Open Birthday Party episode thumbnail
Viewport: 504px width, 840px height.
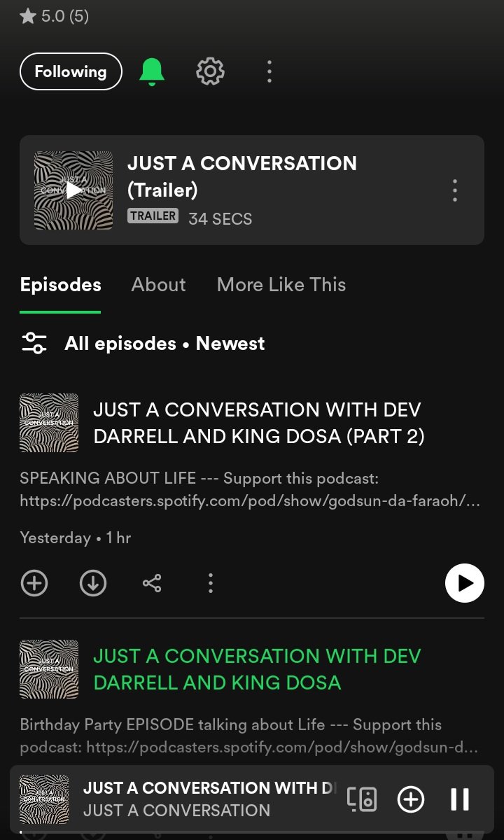click(49, 669)
